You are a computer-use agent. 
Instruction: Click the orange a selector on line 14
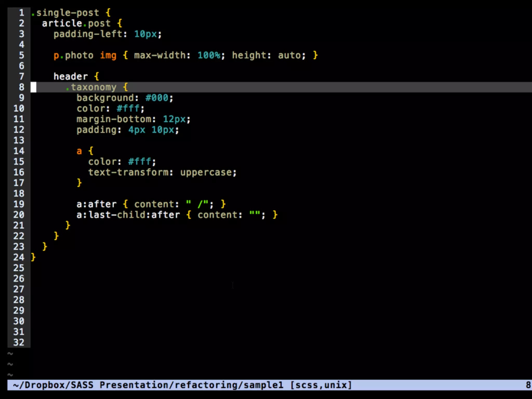point(79,151)
